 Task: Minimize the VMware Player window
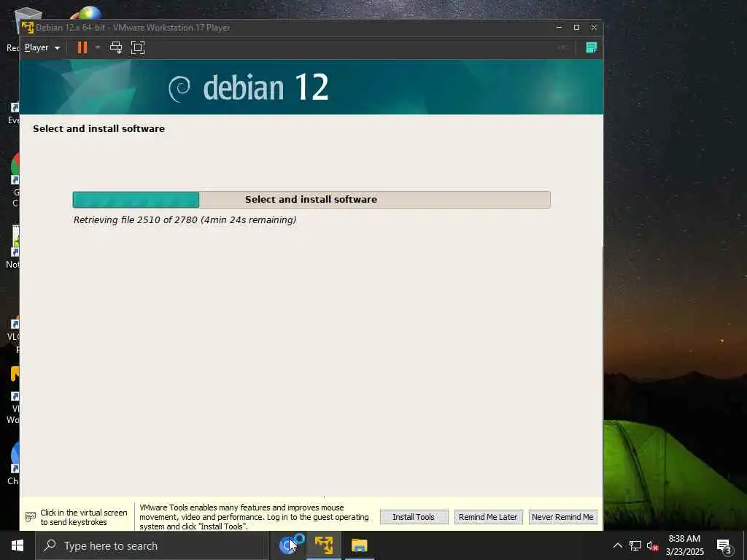(x=560, y=28)
